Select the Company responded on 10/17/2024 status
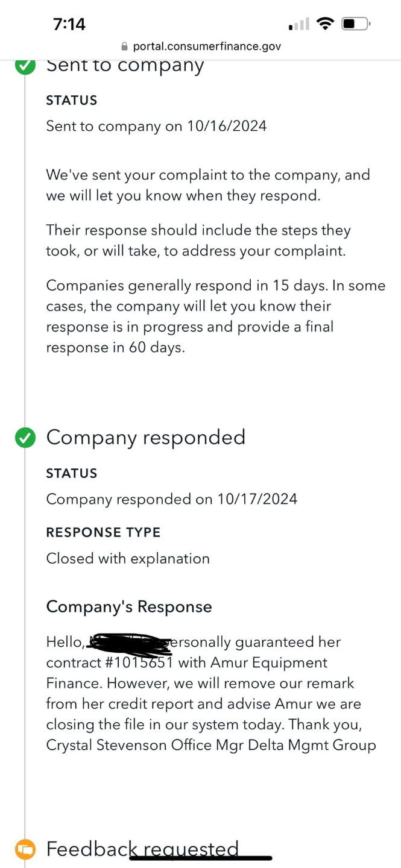 (171, 499)
